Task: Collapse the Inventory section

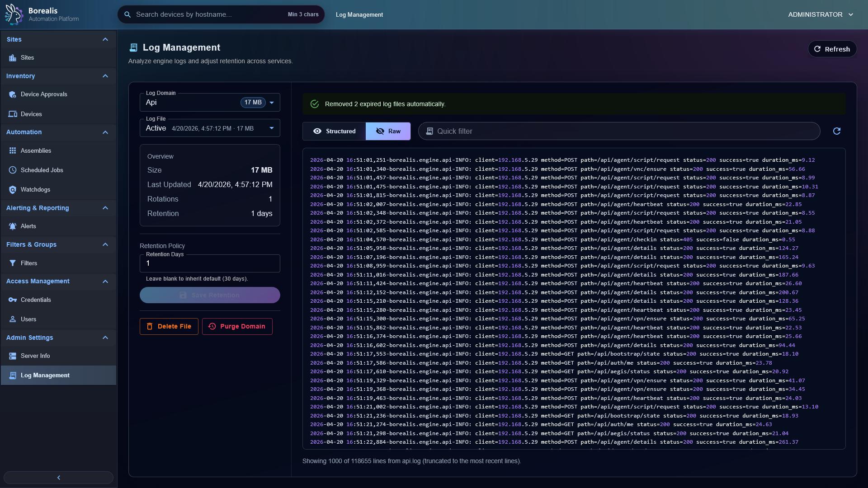Action: click(x=105, y=76)
